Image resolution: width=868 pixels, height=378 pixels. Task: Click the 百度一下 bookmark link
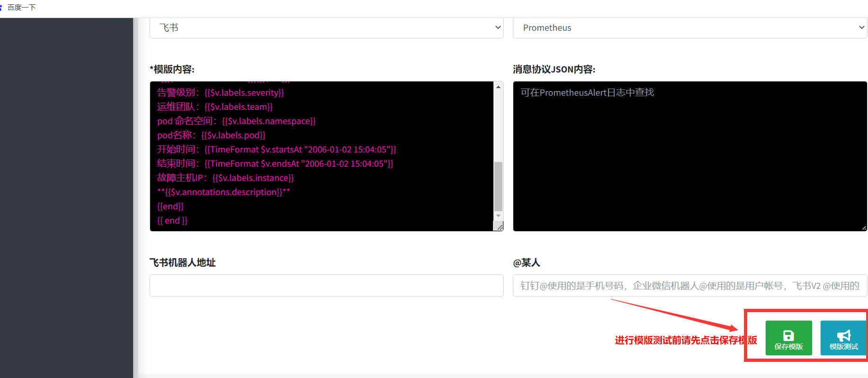click(21, 8)
